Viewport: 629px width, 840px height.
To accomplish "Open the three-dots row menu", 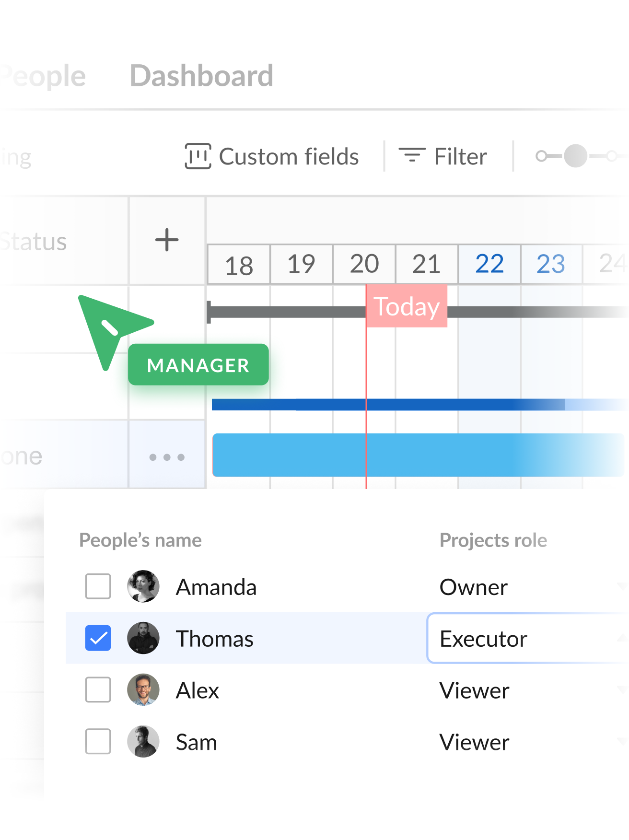I will pos(167,457).
